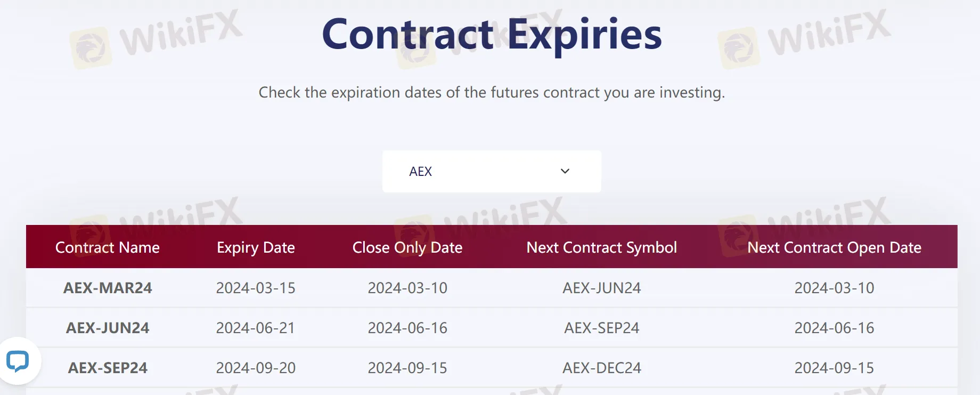Click next contract symbol AEX-DEC24
This screenshot has height=395, width=980.
602,368
